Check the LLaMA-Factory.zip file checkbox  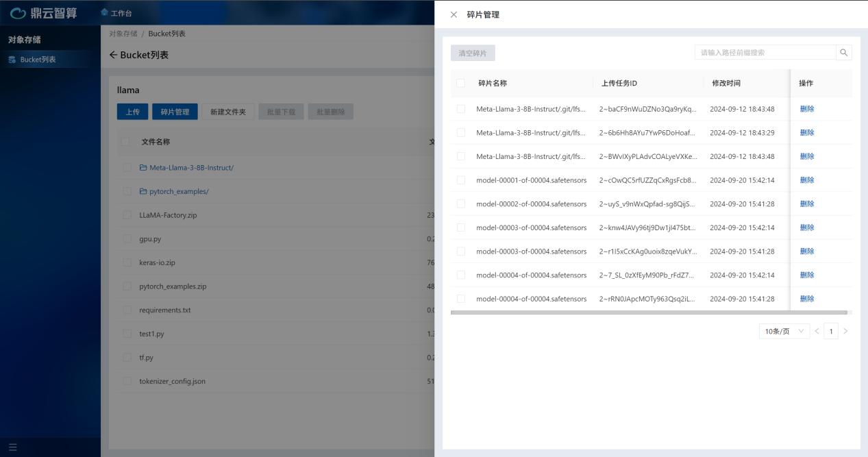click(x=127, y=215)
